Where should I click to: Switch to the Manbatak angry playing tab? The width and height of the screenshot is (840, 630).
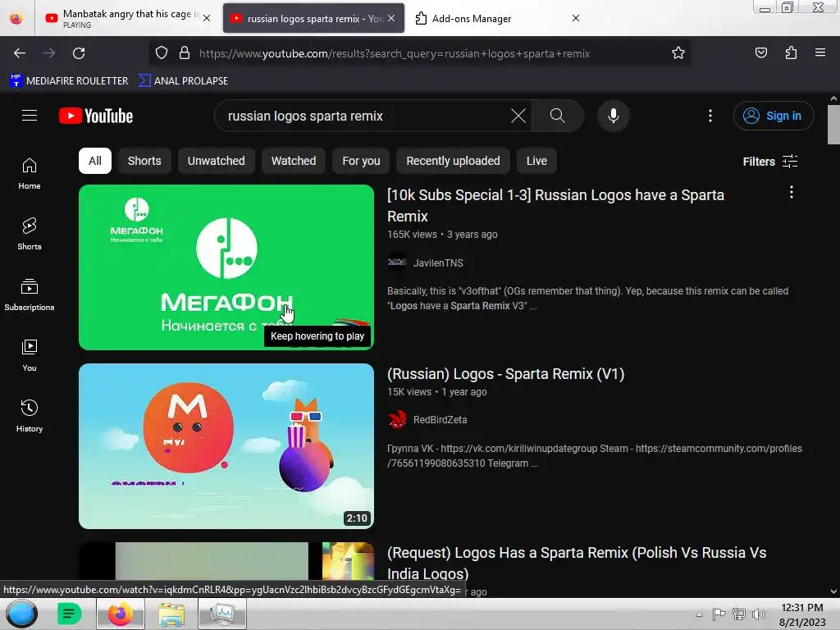[x=129, y=18]
